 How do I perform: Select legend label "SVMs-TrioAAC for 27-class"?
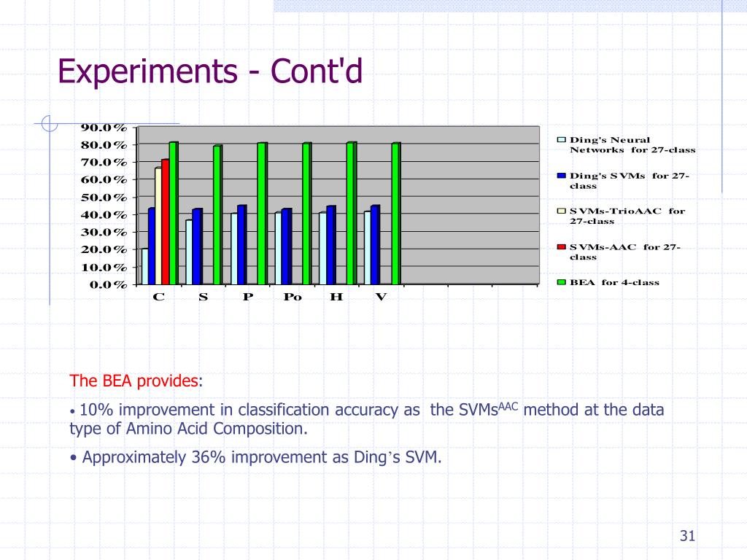coord(627,216)
